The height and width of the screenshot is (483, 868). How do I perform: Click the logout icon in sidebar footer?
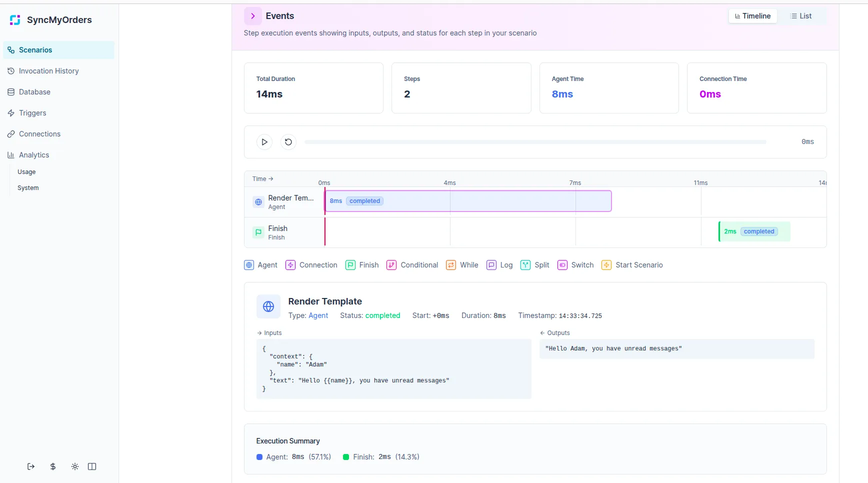pyautogui.click(x=31, y=466)
